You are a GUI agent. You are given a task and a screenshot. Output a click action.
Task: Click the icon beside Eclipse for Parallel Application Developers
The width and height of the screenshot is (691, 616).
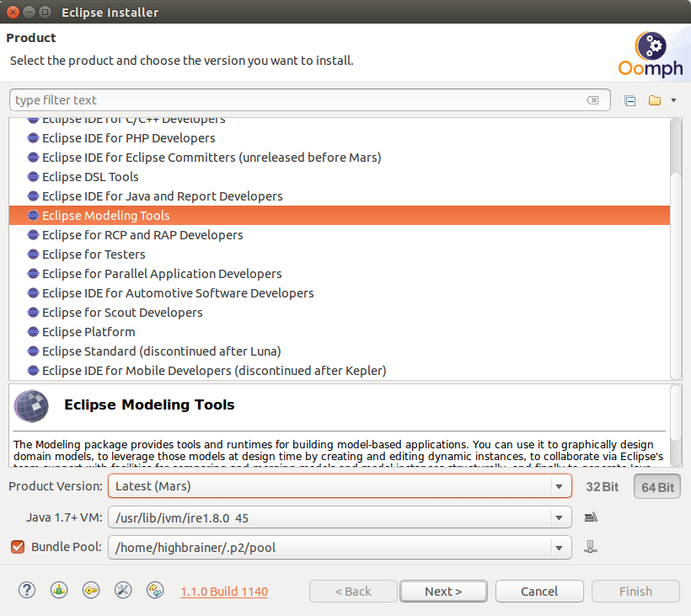click(33, 274)
